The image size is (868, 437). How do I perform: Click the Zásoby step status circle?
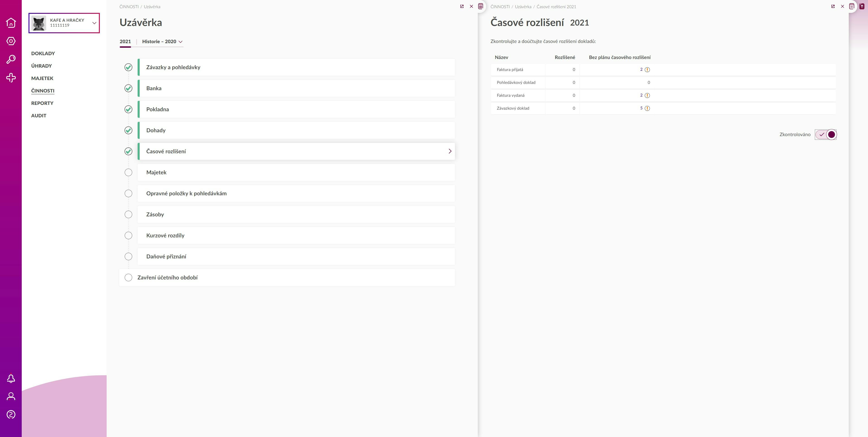pyautogui.click(x=128, y=215)
